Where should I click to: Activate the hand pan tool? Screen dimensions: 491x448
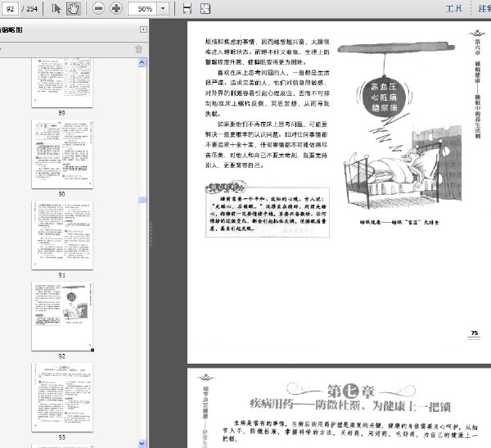pyautogui.click(x=74, y=8)
